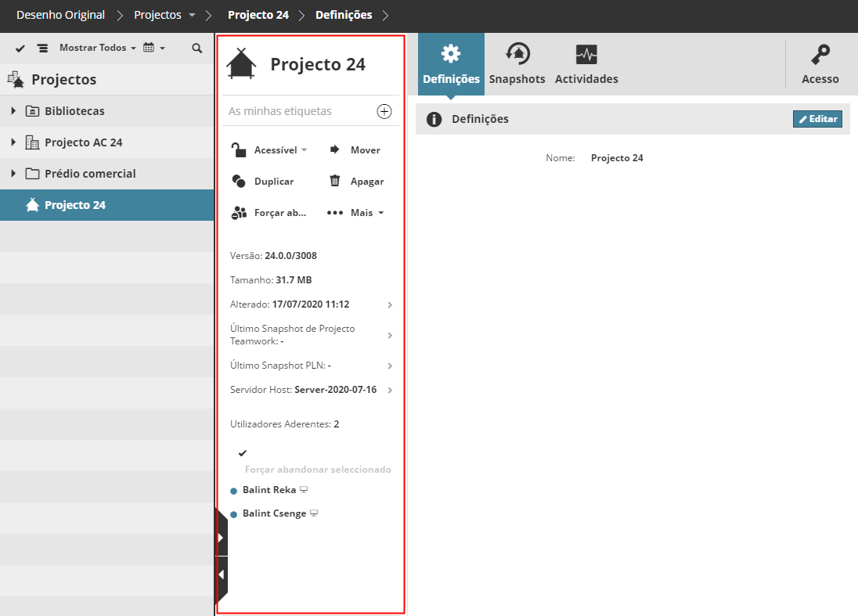This screenshot has height=616, width=858.
Task: Click the right-arrow panel expand handle
Action: click(x=221, y=537)
